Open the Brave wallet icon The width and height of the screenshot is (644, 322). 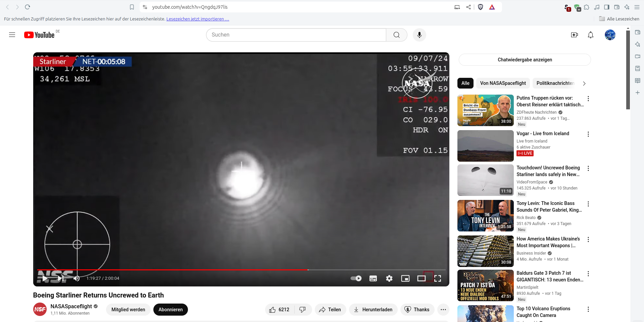[617, 7]
